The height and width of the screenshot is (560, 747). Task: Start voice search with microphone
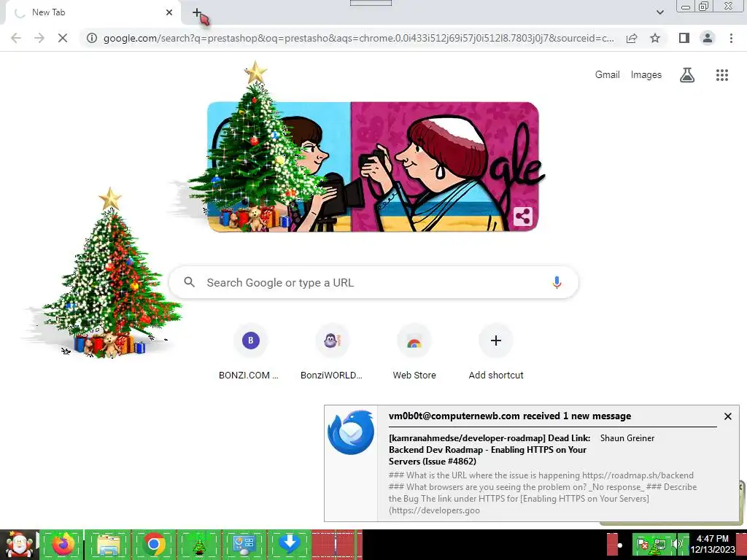coord(557,282)
